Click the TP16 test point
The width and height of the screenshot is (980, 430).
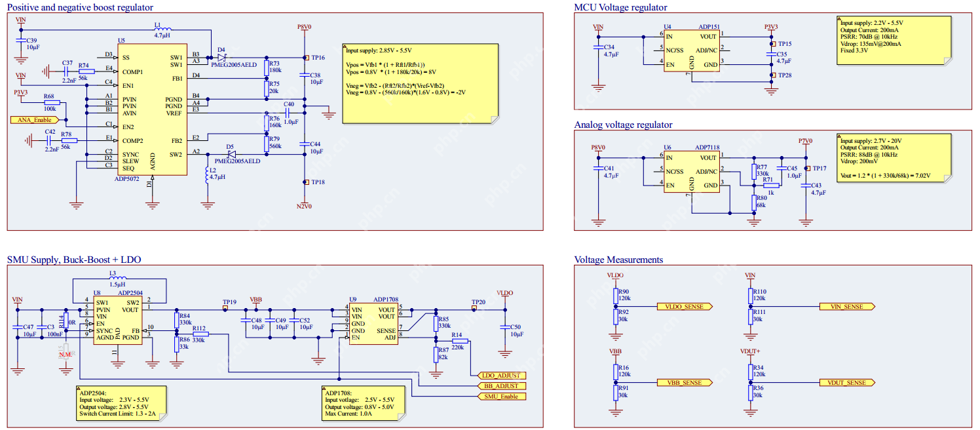pos(305,58)
